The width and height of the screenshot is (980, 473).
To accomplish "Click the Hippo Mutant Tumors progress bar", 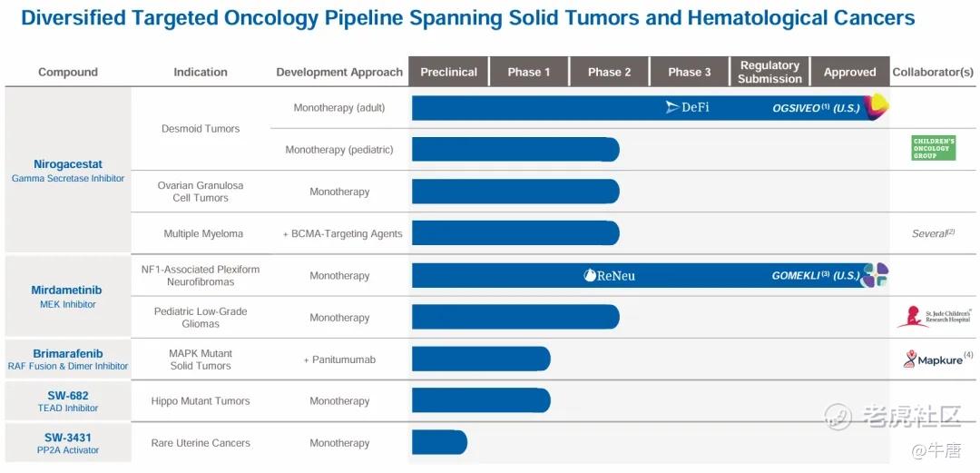I will point(481,400).
